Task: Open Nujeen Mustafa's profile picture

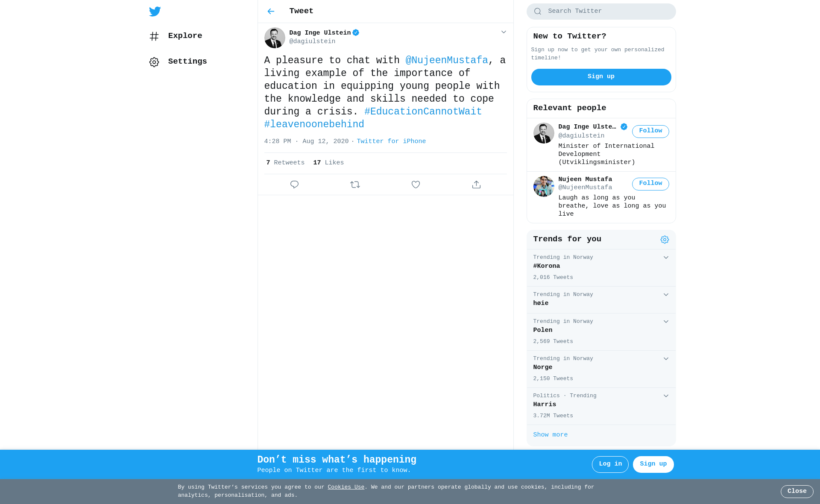Action: [544, 186]
